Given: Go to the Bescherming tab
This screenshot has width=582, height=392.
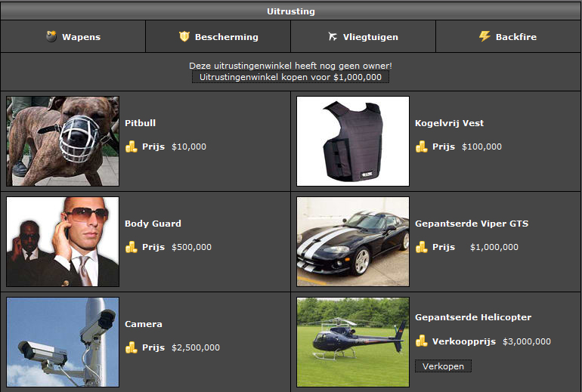Looking at the screenshot, I should pos(218,36).
